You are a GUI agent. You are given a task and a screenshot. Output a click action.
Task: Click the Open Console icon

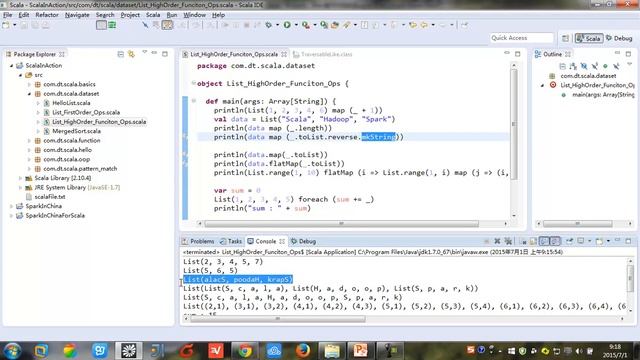tap(599, 241)
